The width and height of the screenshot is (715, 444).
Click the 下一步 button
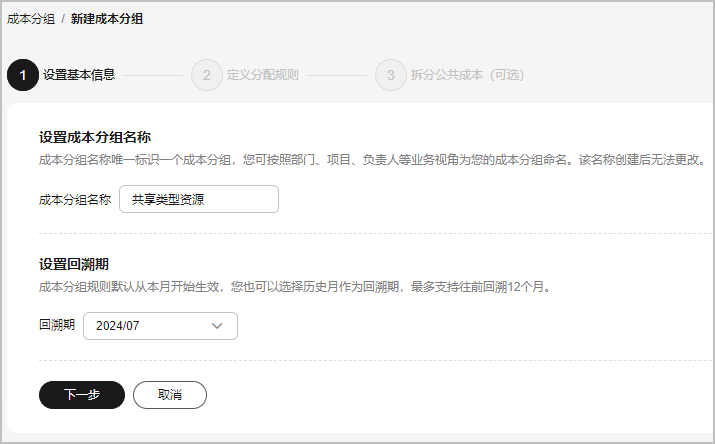(82, 395)
